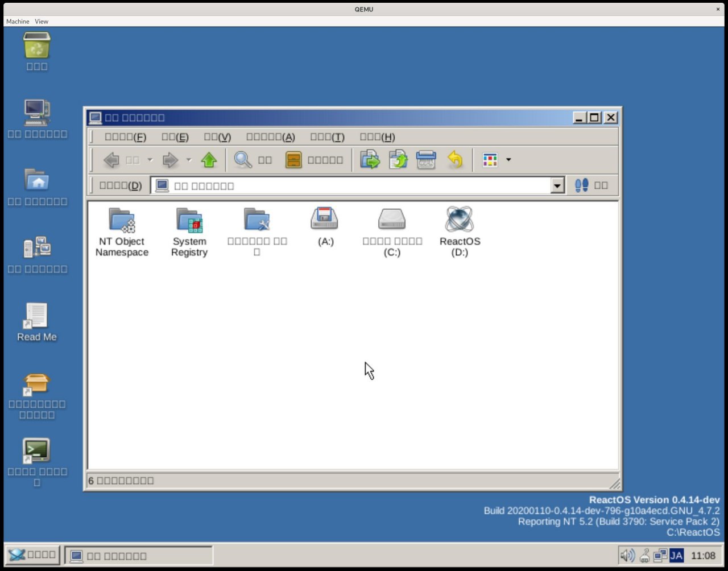
Task: Click the Move To folder toolbar icon
Action: pyautogui.click(x=370, y=160)
